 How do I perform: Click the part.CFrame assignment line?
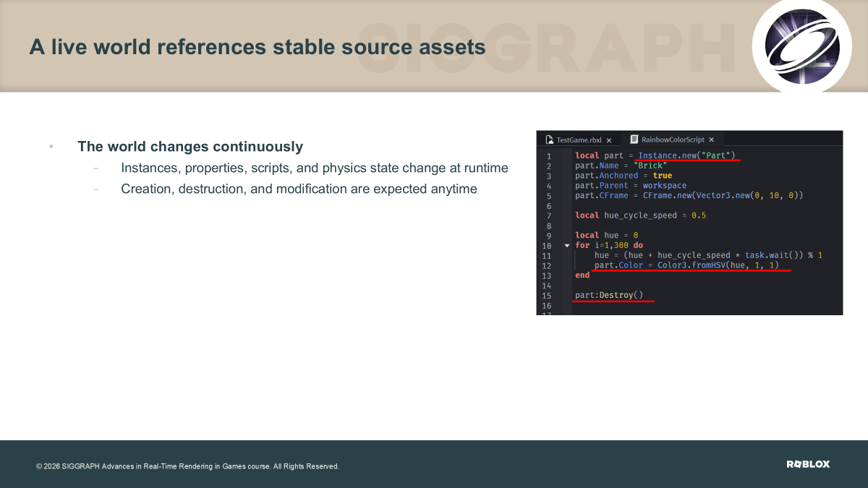(689, 196)
